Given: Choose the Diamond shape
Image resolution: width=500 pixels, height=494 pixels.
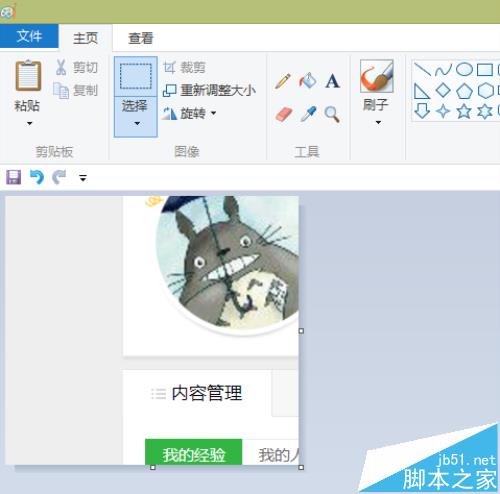Looking at the screenshot, I should coord(443,90).
